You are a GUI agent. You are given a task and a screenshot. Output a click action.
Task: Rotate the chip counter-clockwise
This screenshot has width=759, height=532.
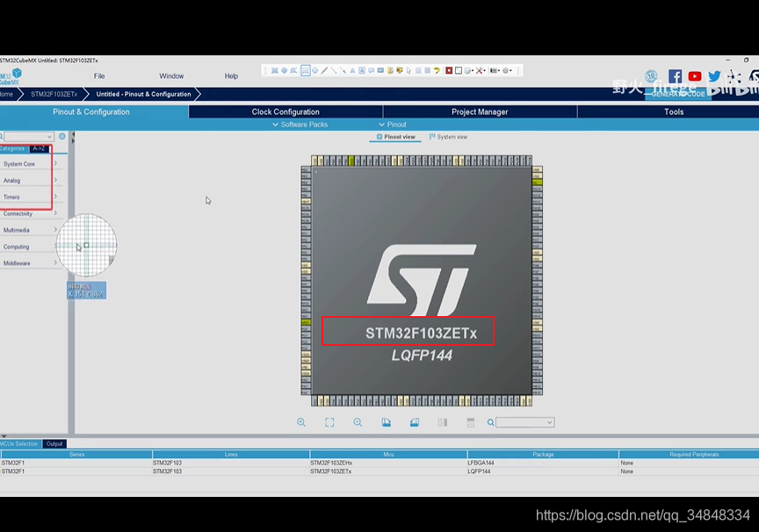click(x=415, y=422)
